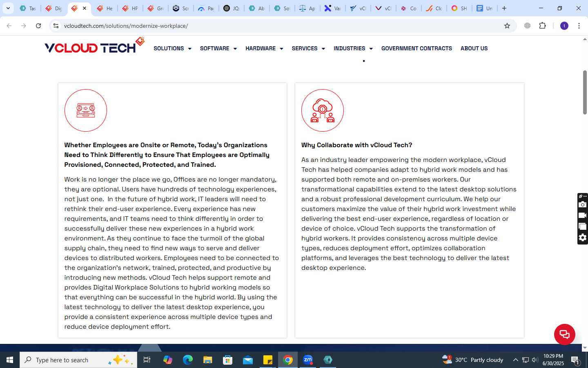
Task: Open File Explorer from the taskbar
Action: (208, 360)
